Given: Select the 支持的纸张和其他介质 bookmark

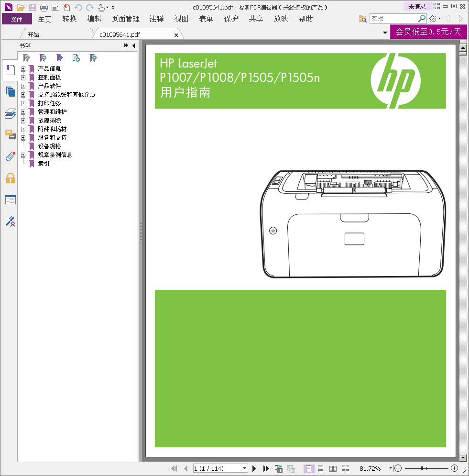Looking at the screenshot, I should click(66, 95).
